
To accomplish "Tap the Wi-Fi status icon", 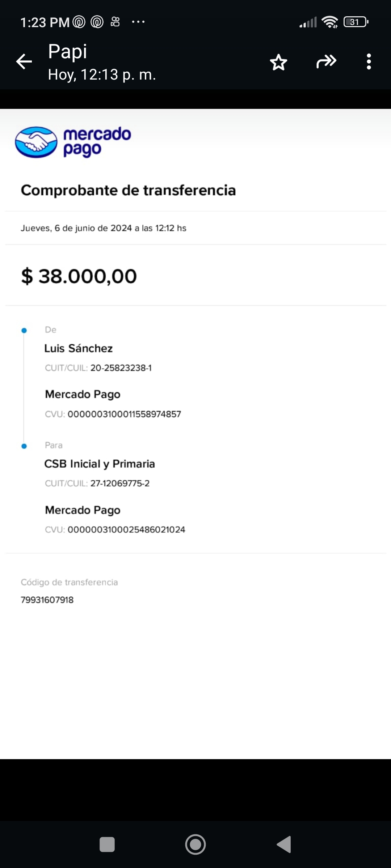I will coord(329,22).
